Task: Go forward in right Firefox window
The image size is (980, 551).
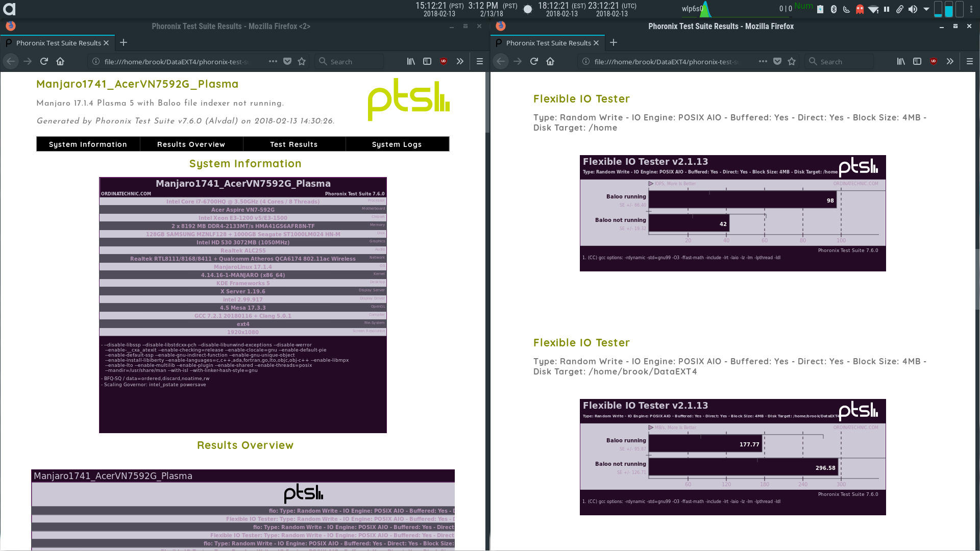Action: pos(518,61)
